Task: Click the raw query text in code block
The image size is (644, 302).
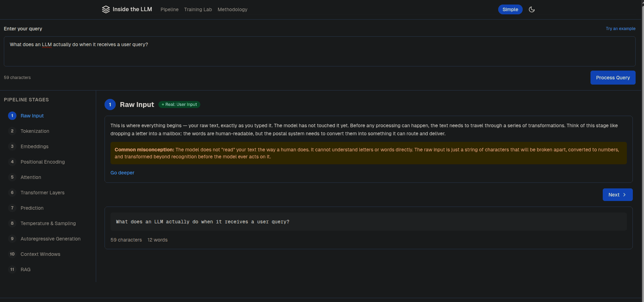Action: [203, 222]
